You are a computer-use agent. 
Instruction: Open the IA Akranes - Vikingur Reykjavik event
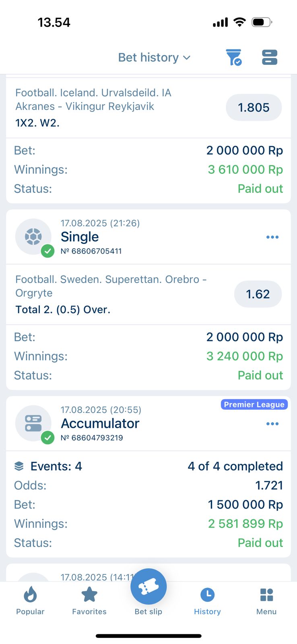pyautogui.click(x=93, y=100)
